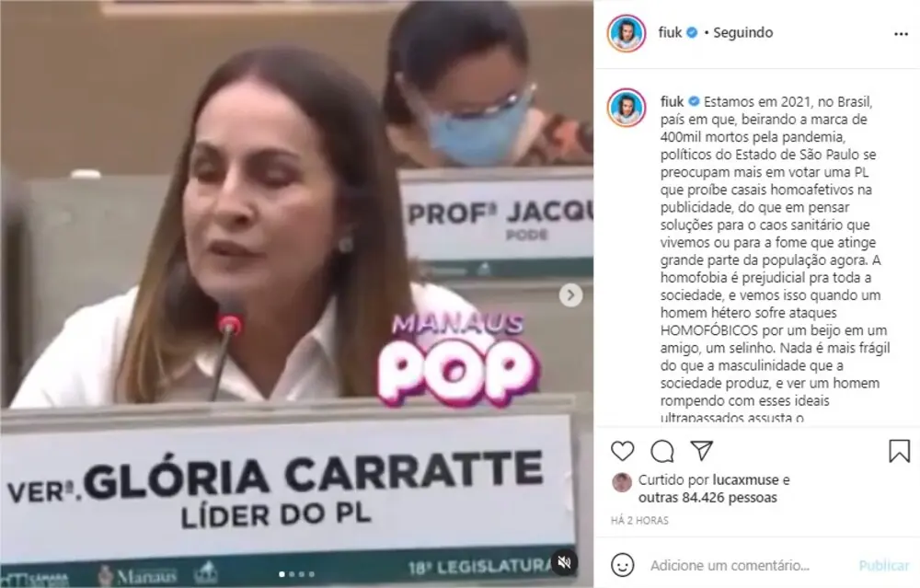Save the post with the bookmark icon
Image resolution: width=920 pixels, height=588 pixels.
tap(899, 451)
